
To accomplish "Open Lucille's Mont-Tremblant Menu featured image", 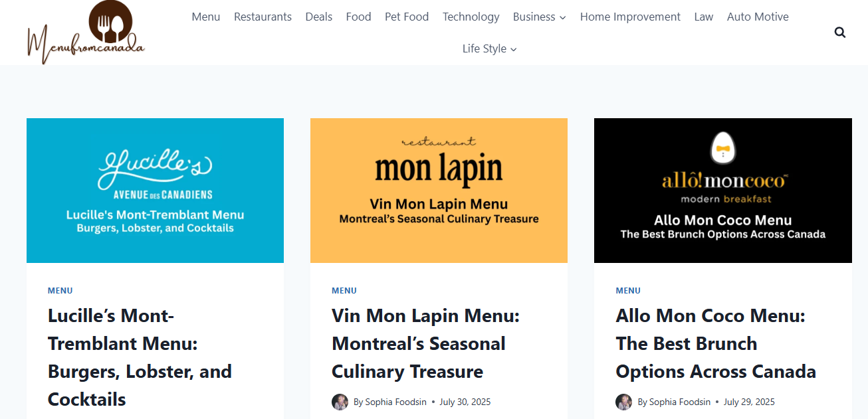I will (x=155, y=191).
